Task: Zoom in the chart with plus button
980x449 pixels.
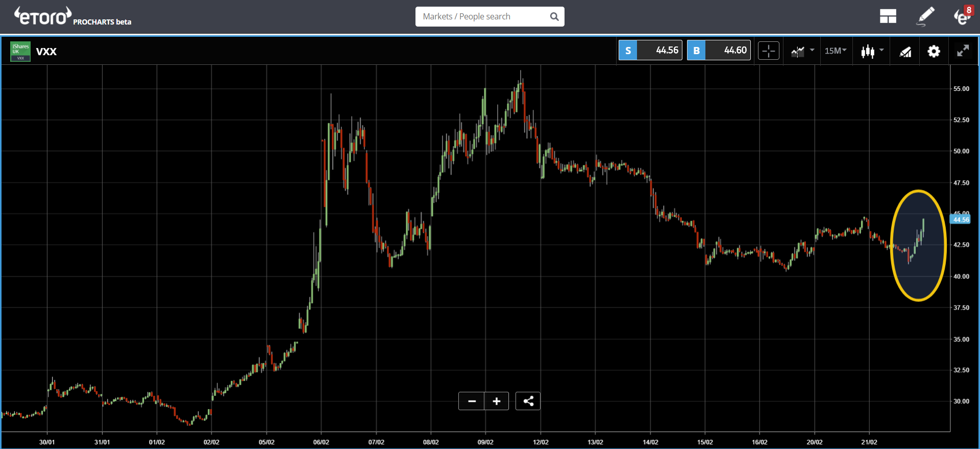Action: tap(497, 401)
